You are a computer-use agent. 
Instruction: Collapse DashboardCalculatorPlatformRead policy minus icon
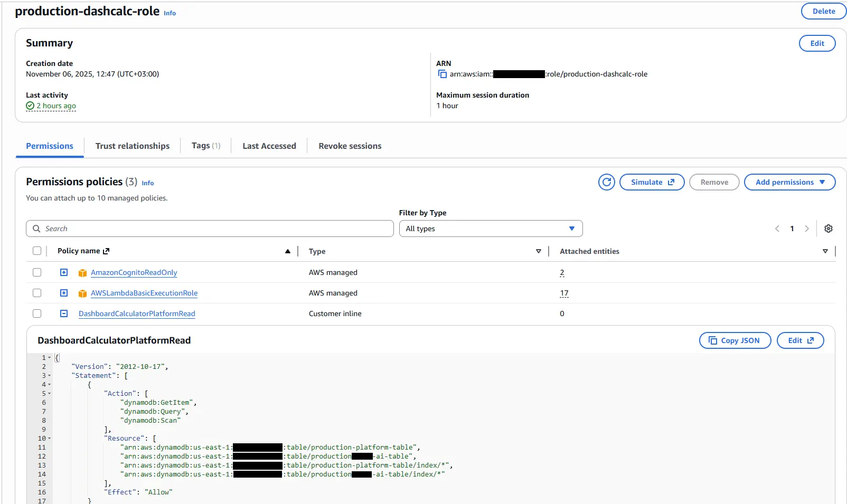[x=64, y=313]
